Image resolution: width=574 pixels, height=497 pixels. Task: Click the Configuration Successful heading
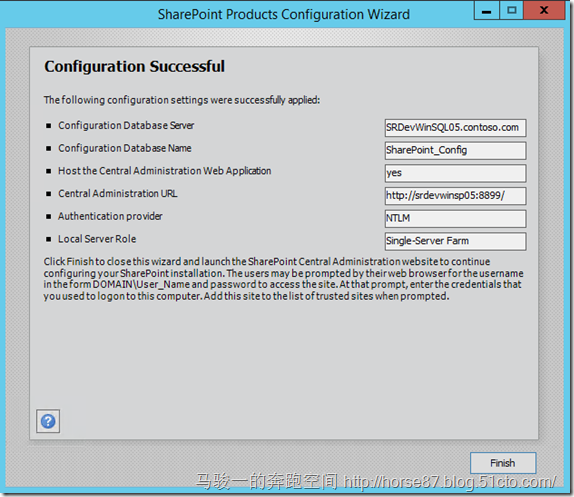coord(134,67)
